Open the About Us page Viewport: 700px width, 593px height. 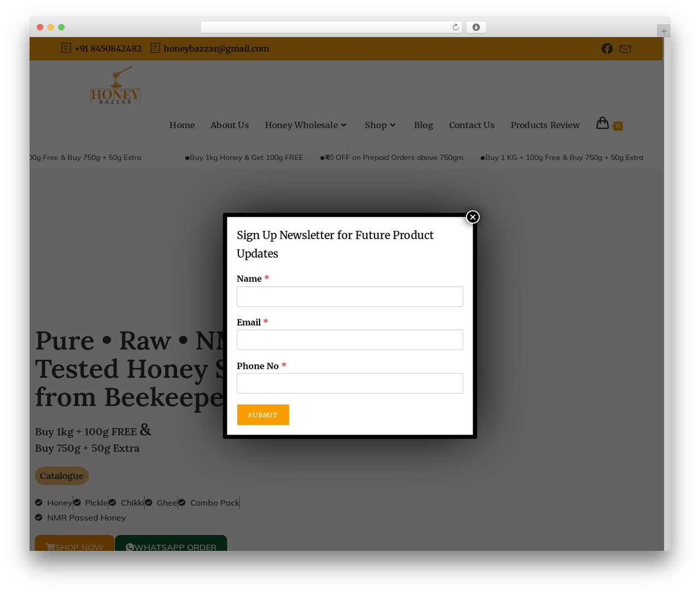tap(230, 125)
